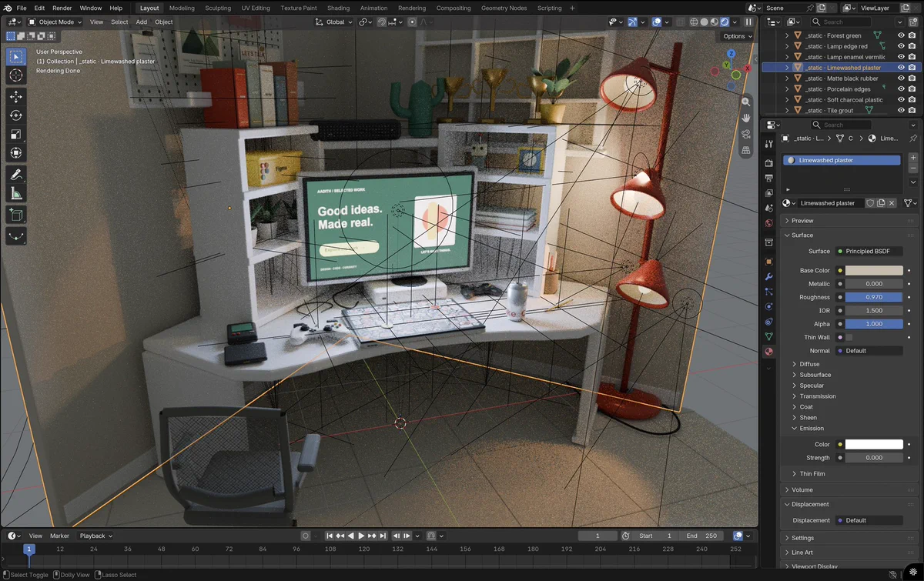Click the Base Color swatch
This screenshot has height=581, width=924.
874,270
